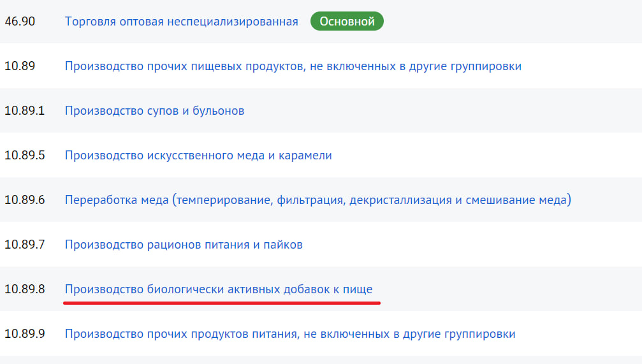The height and width of the screenshot is (364, 642).
Task: Click the code 10.89.7
Action: (24, 245)
